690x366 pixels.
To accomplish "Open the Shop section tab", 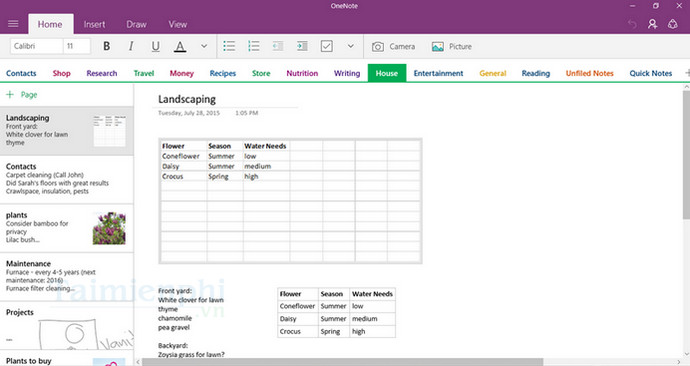I will pos(62,73).
